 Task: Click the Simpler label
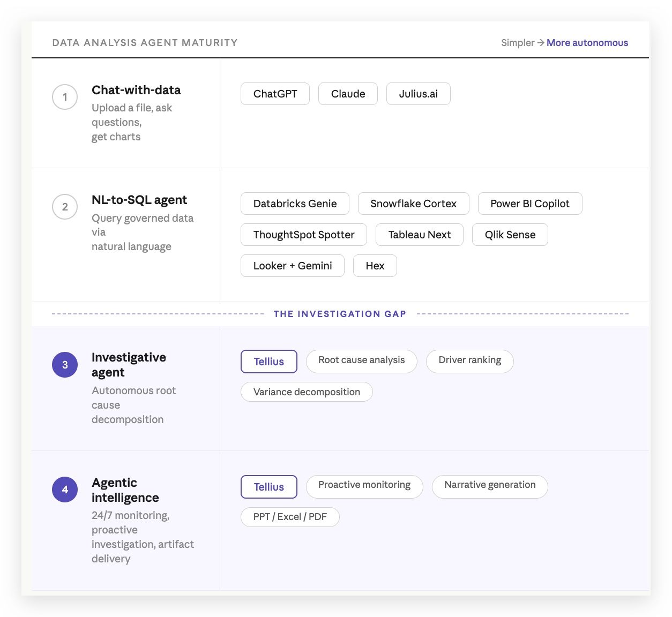pyautogui.click(x=518, y=43)
